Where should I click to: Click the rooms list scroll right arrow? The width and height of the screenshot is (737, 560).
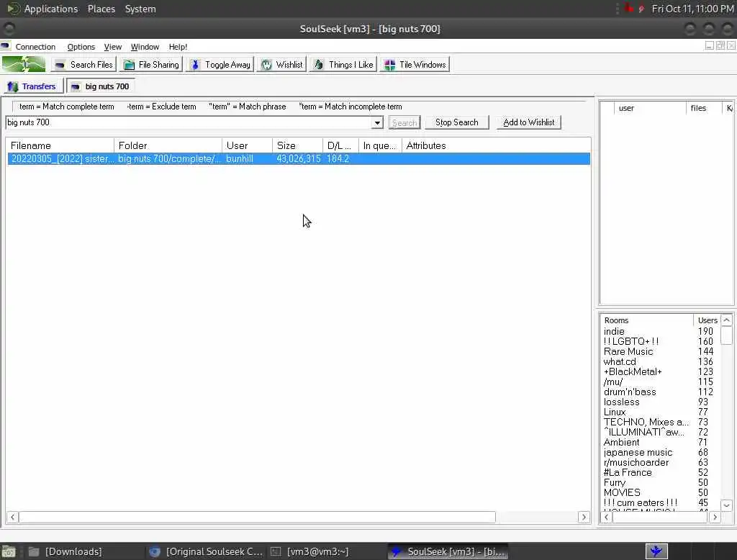click(715, 518)
